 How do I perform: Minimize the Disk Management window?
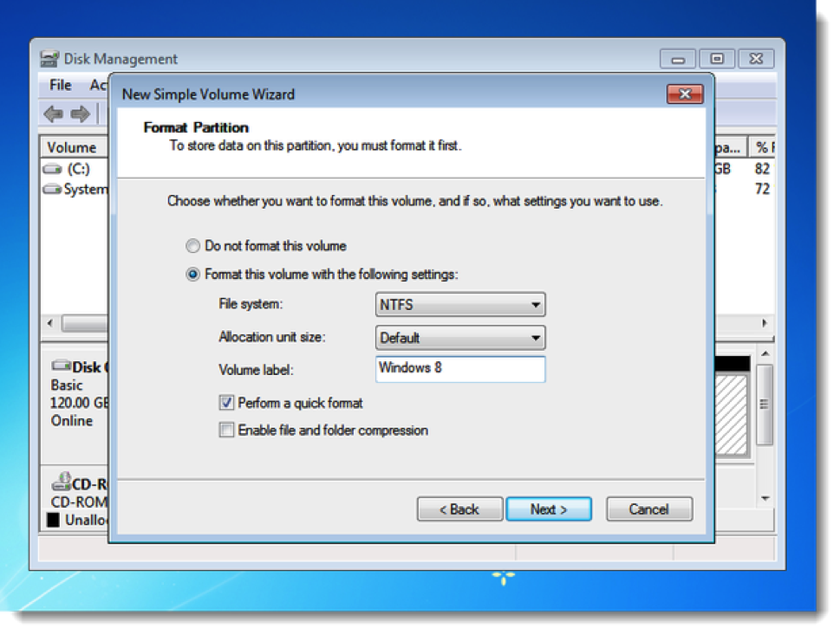[x=678, y=59]
